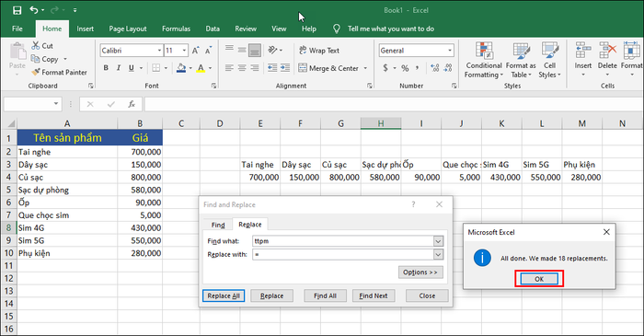
Task: Click the Find what input field
Action: point(343,241)
